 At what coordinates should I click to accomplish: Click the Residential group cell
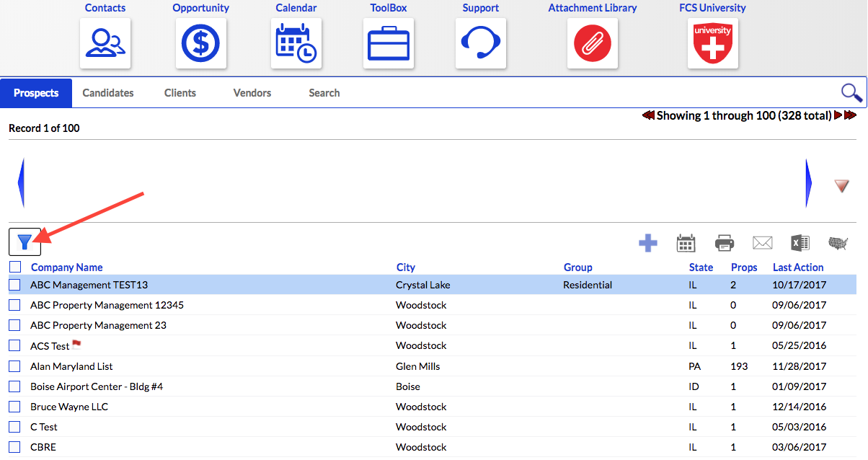pyautogui.click(x=588, y=285)
